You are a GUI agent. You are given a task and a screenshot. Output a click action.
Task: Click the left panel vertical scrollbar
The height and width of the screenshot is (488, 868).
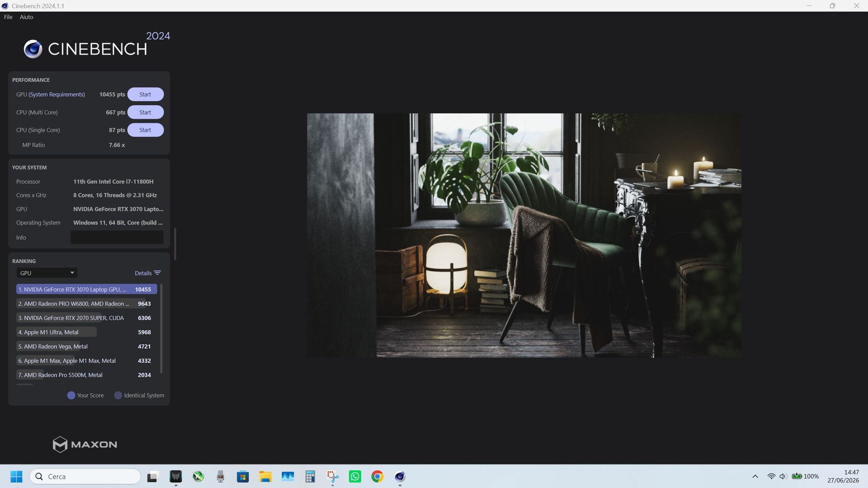[175, 244]
